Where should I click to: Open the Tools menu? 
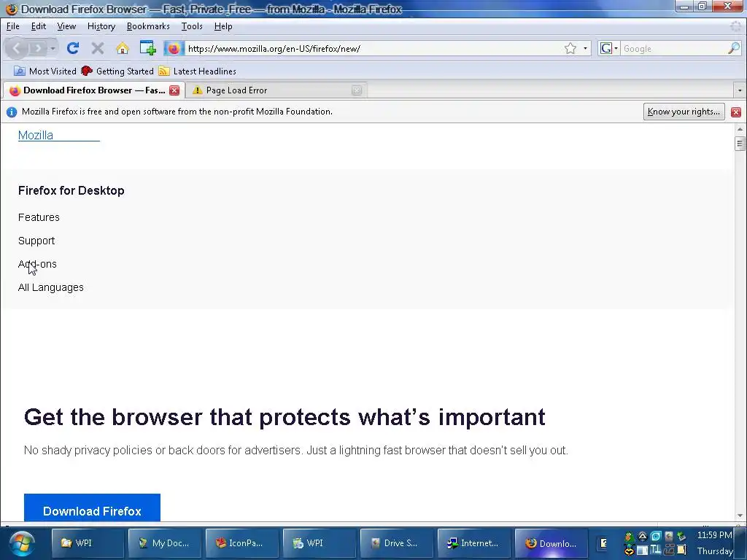192,26
